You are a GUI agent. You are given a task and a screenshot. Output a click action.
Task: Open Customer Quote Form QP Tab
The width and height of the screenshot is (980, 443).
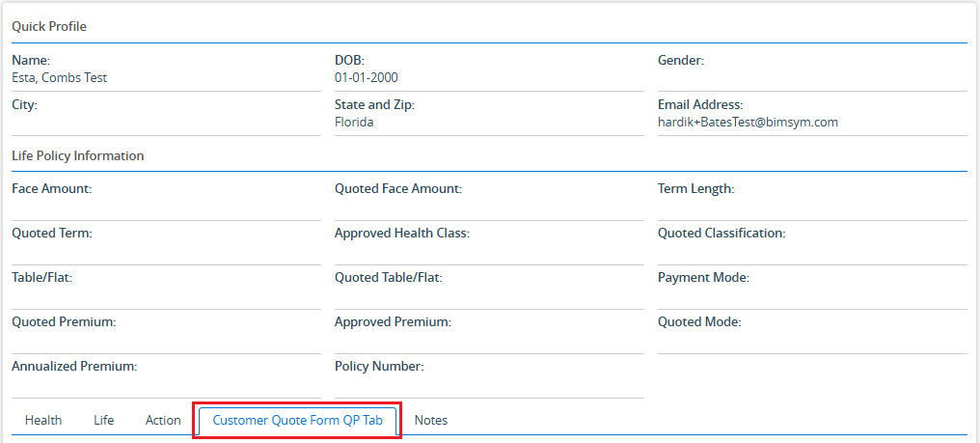coord(297,421)
